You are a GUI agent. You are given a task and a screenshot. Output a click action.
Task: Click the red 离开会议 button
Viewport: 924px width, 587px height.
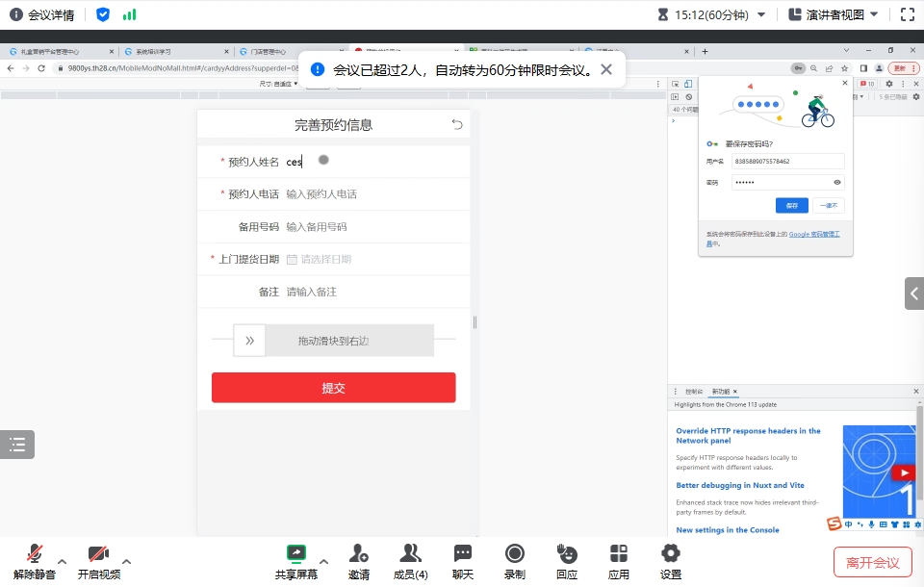coord(872,563)
